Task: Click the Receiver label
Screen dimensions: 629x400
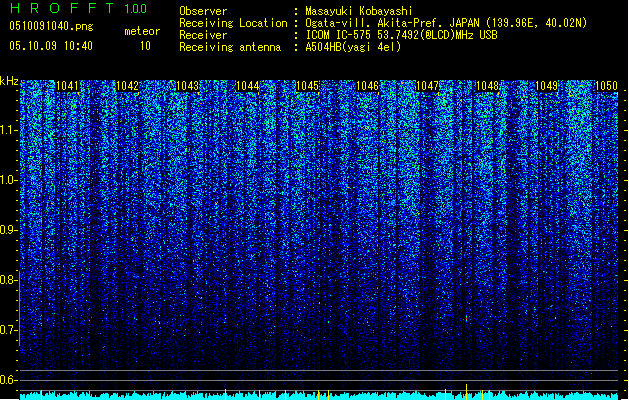Action: click(203, 35)
